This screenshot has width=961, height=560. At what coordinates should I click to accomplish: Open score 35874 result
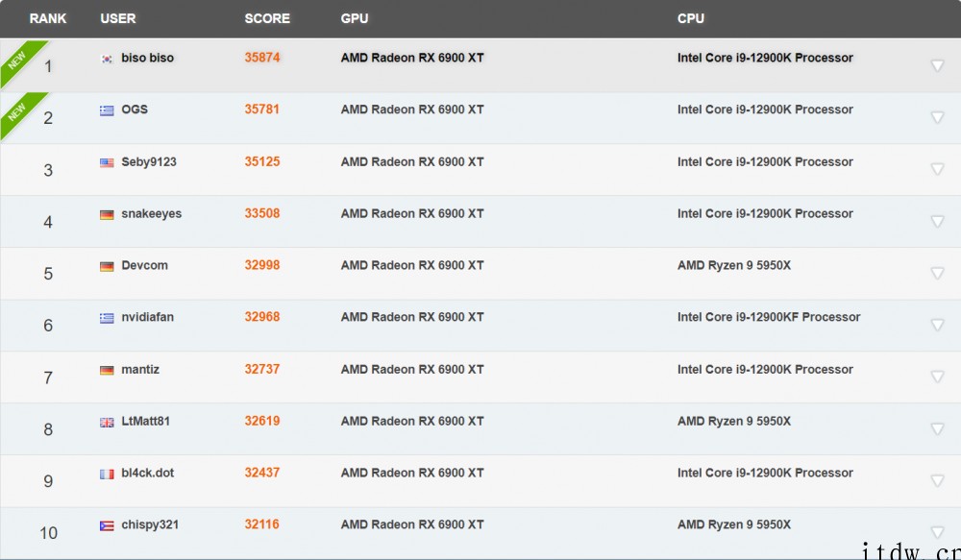coord(262,58)
